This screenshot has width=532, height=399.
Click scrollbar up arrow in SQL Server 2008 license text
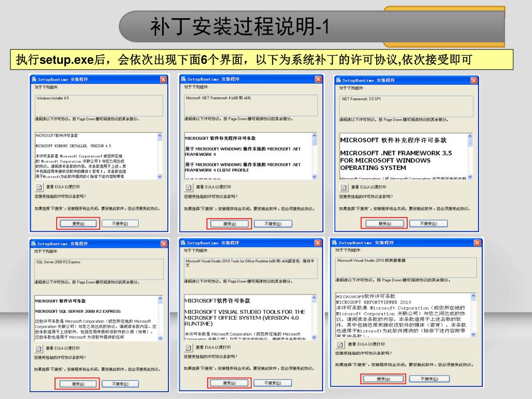click(161, 299)
